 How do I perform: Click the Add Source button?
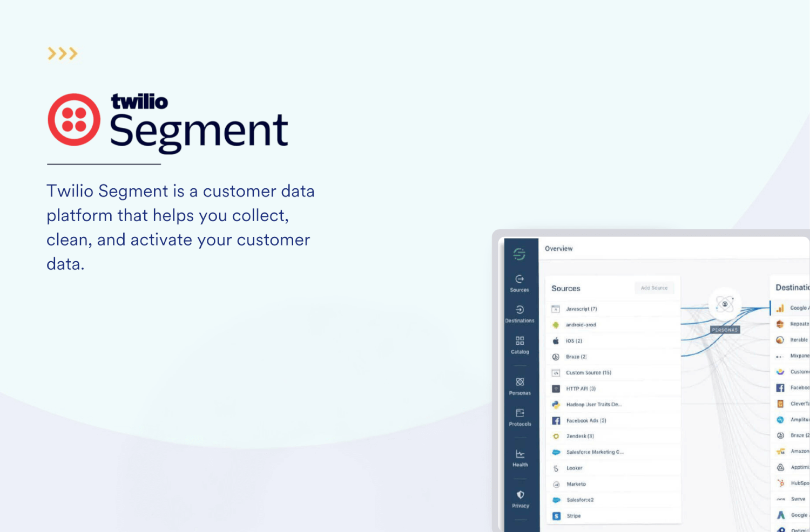click(x=654, y=288)
